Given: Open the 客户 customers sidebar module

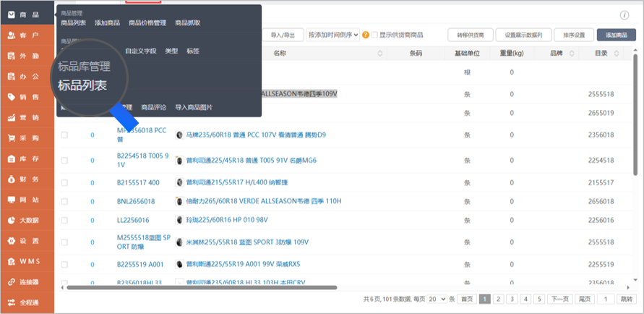Looking at the screenshot, I should coord(27,35).
